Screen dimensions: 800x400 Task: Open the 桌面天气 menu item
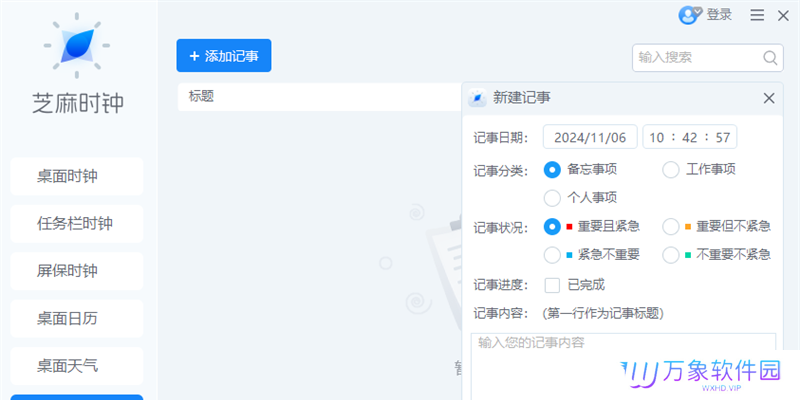click(x=77, y=366)
